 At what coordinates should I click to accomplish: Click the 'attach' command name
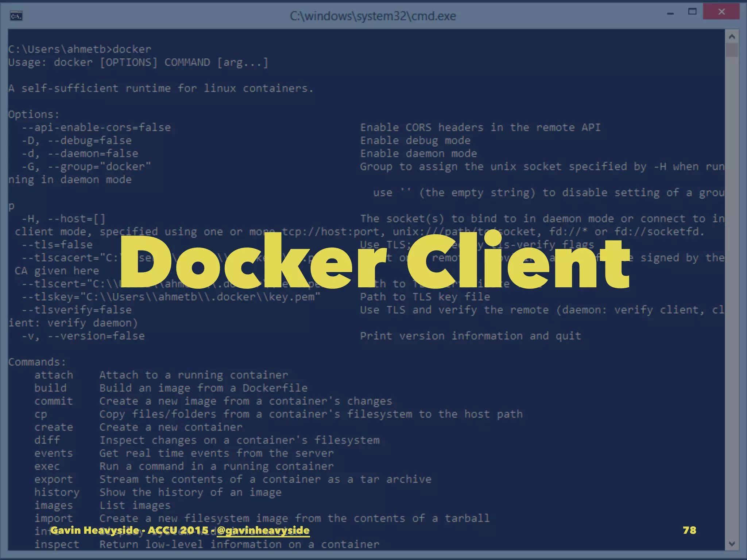click(54, 375)
